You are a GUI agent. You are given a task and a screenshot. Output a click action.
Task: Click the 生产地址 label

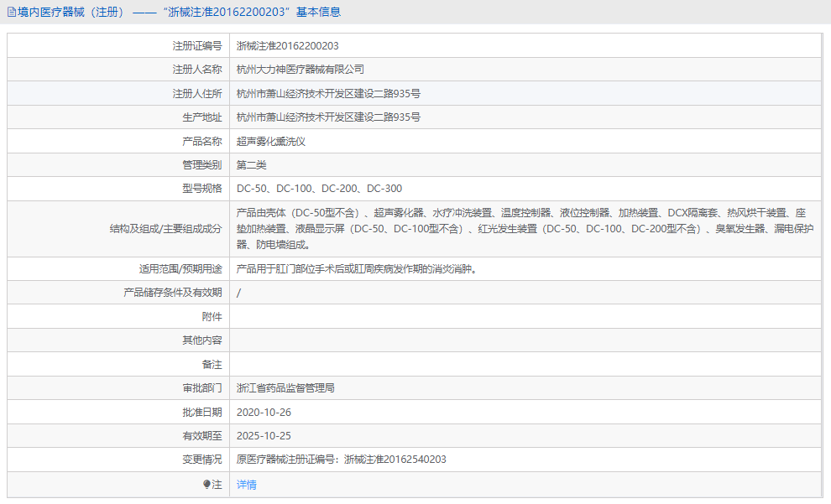202,117
